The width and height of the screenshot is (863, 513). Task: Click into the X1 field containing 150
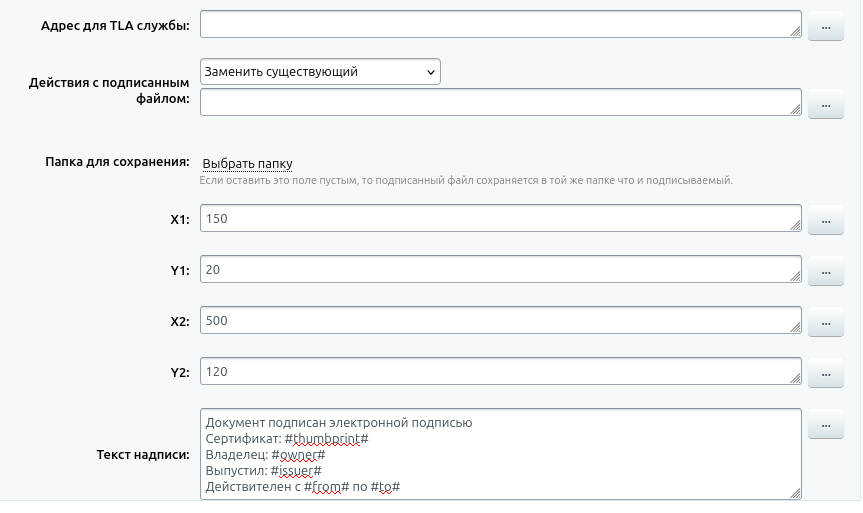[x=500, y=218]
